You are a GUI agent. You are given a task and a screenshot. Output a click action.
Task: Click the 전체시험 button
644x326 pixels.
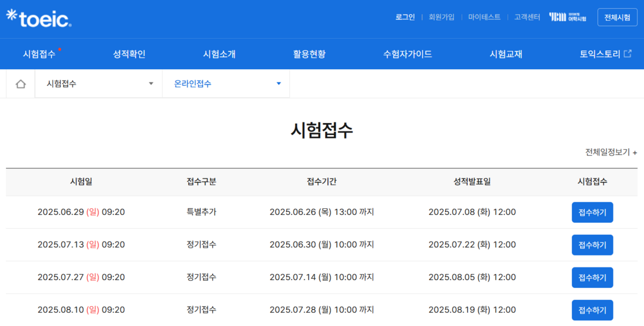point(617,17)
